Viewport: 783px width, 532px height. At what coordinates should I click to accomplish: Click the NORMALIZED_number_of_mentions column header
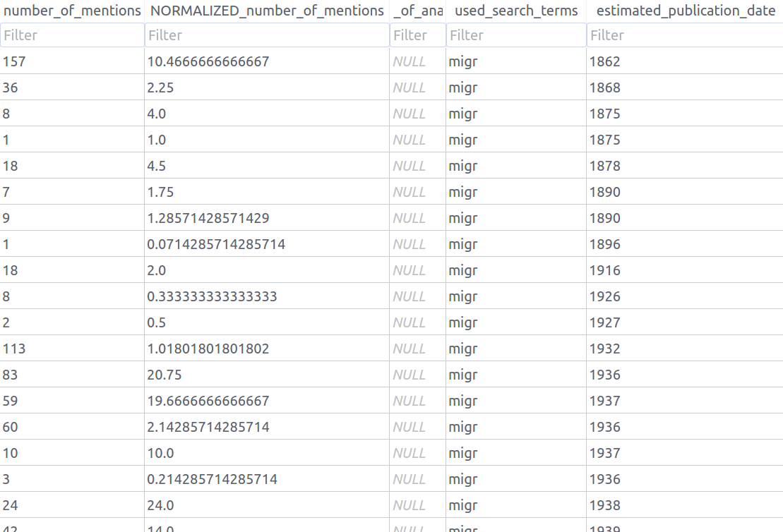[267, 11]
